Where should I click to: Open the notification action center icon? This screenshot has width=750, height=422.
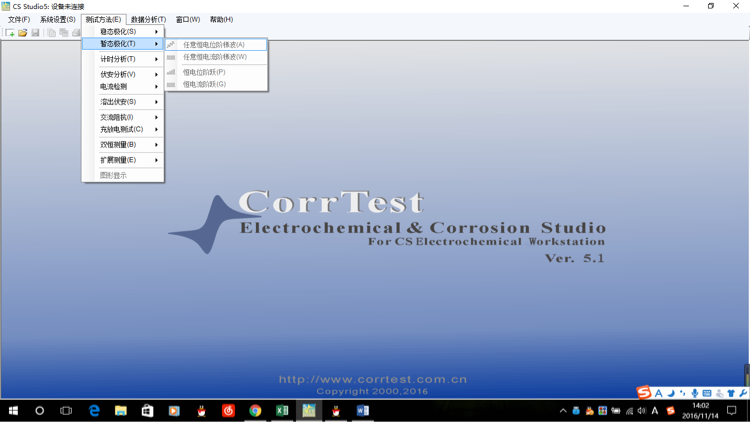[x=732, y=411]
